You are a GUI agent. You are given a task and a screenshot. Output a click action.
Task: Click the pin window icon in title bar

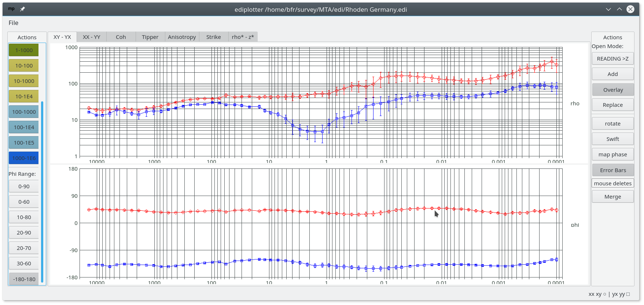point(22,9)
